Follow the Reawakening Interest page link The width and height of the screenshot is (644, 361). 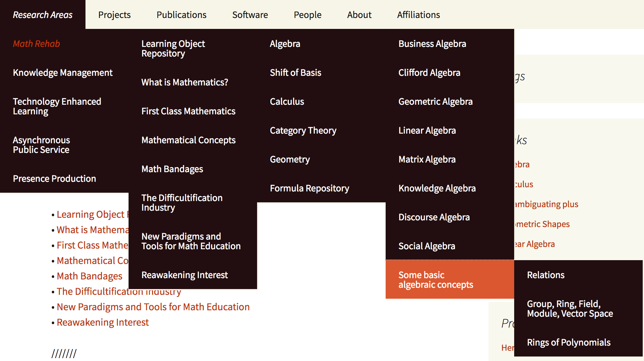pyautogui.click(x=103, y=322)
